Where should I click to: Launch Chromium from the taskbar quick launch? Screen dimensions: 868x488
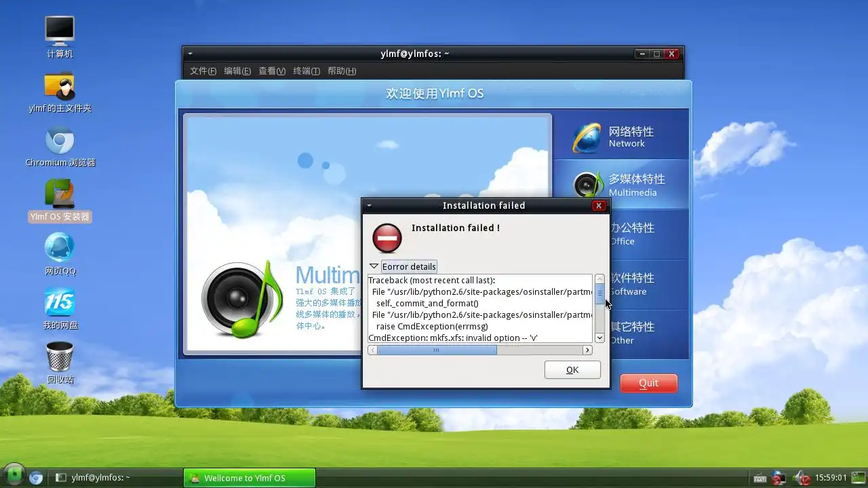point(36,477)
